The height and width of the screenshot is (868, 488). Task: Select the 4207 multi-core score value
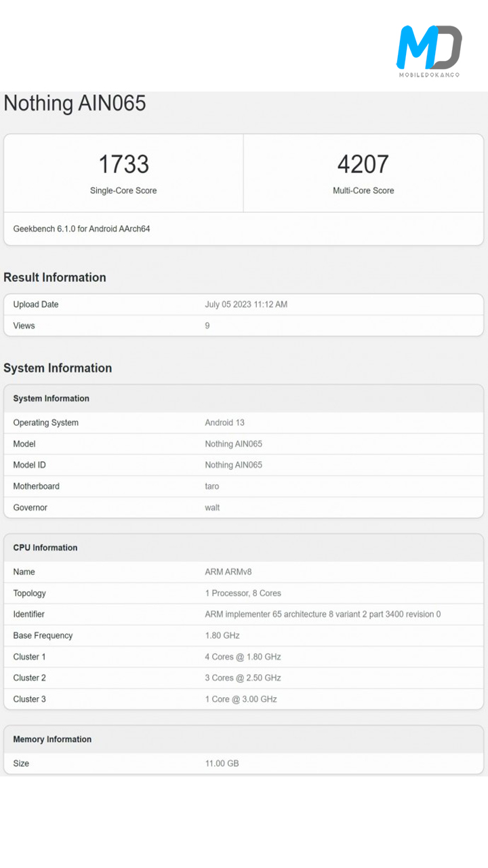(x=363, y=165)
